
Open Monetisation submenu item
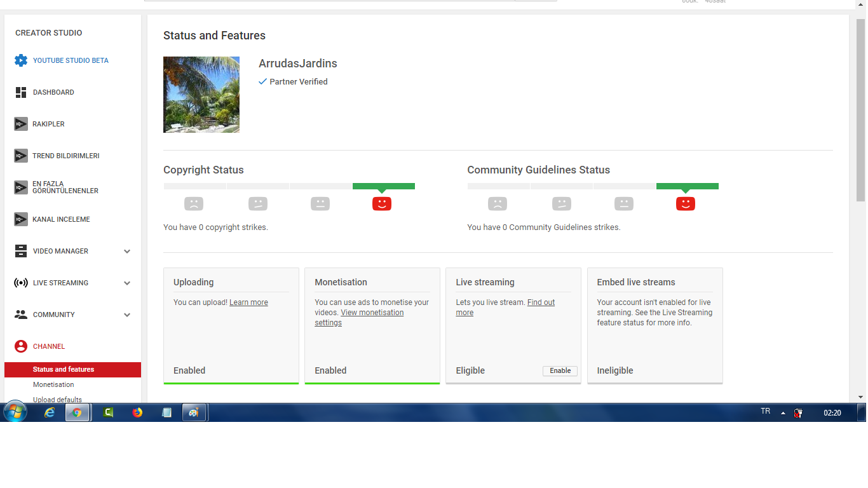click(x=53, y=384)
